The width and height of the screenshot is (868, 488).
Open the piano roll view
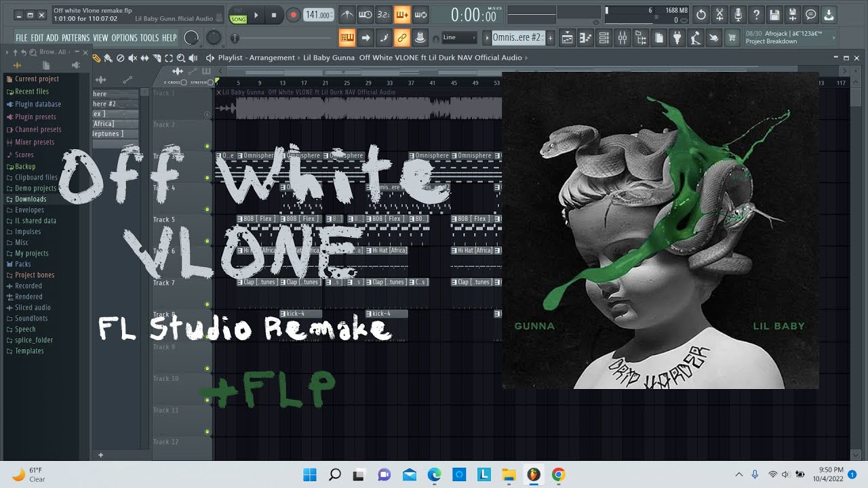pyautogui.click(x=585, y=39)
